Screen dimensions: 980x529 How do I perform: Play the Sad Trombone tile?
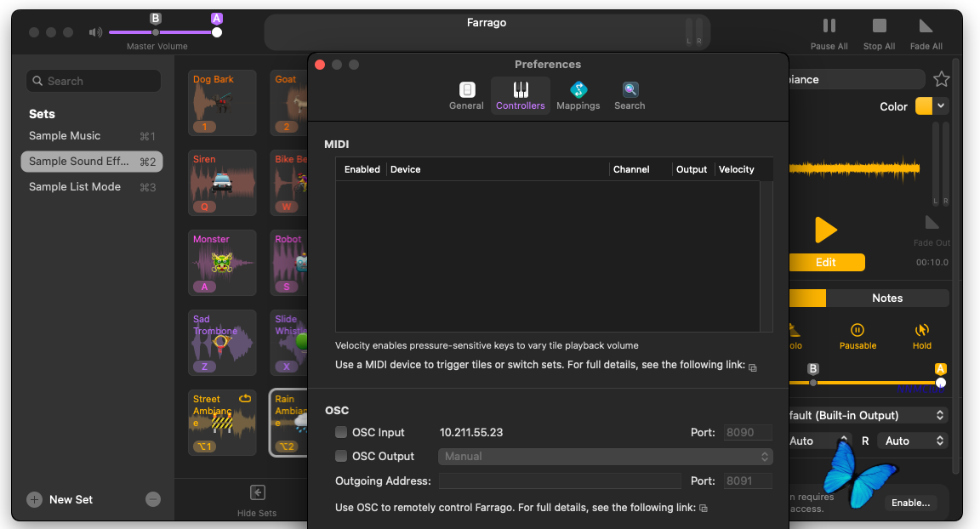pyautogui.click(x=222, y=342)
